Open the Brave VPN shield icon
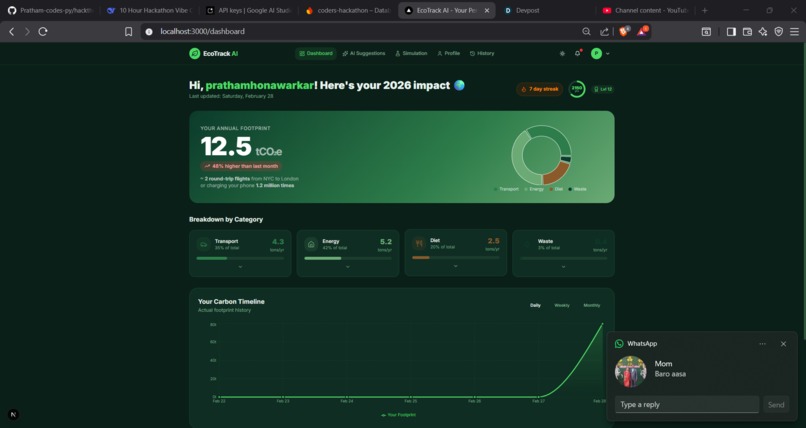This screenshot has width=806, height=428. (x=779, y=31)
